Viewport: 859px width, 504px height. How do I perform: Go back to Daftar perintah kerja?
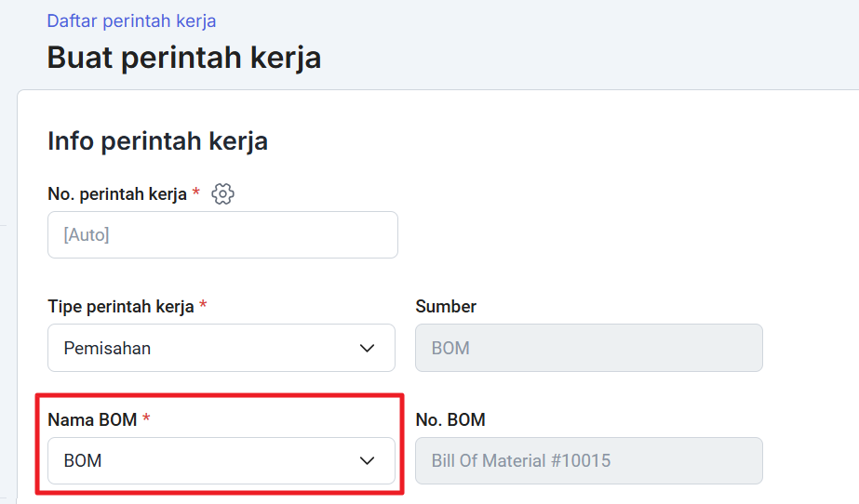coord(131,20)
